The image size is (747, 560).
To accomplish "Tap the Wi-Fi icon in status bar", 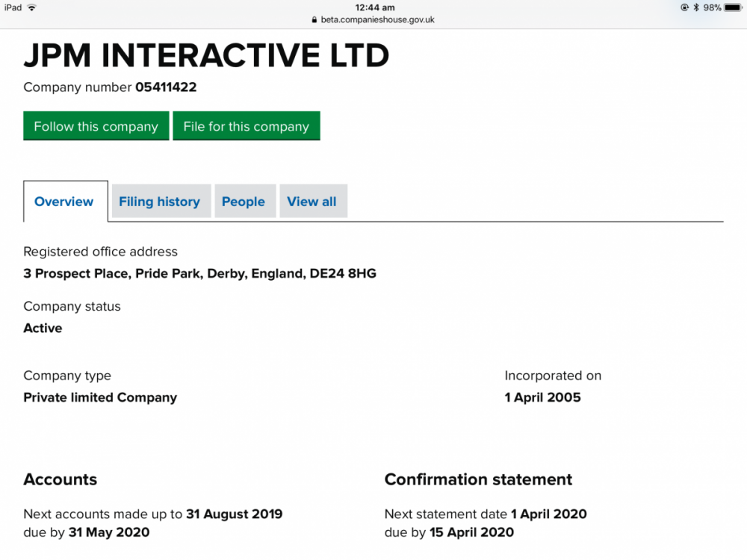I will click(x=32, y=7).
